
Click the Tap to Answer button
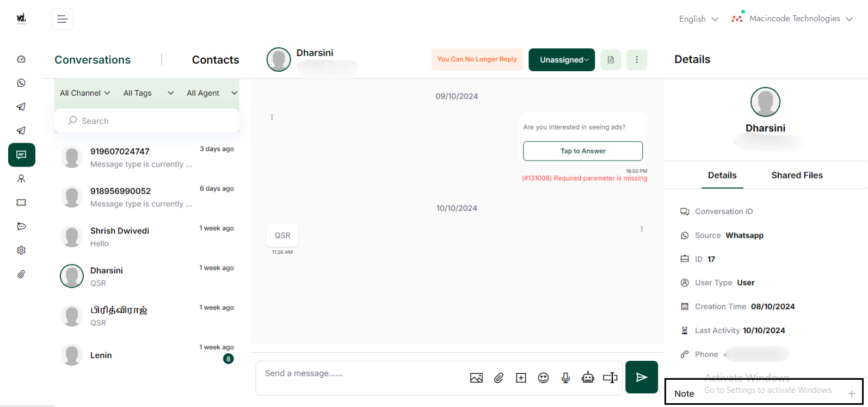(x=583, y=151)
